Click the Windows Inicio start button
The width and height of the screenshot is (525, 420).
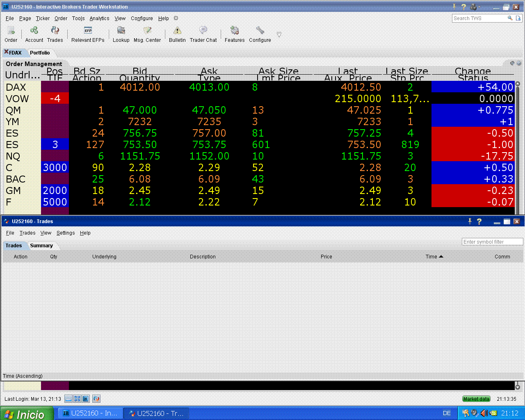(x=27, y=413)
